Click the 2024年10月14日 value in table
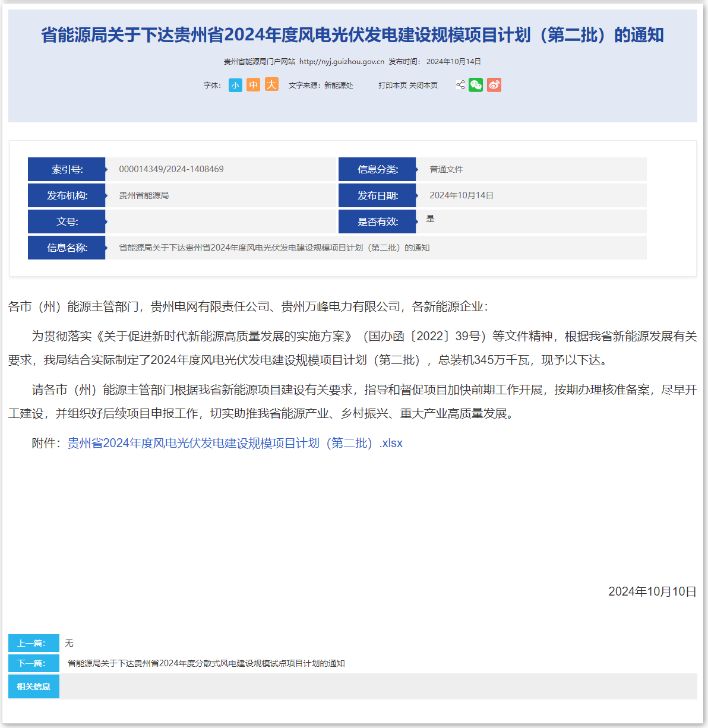 point(462,195)
